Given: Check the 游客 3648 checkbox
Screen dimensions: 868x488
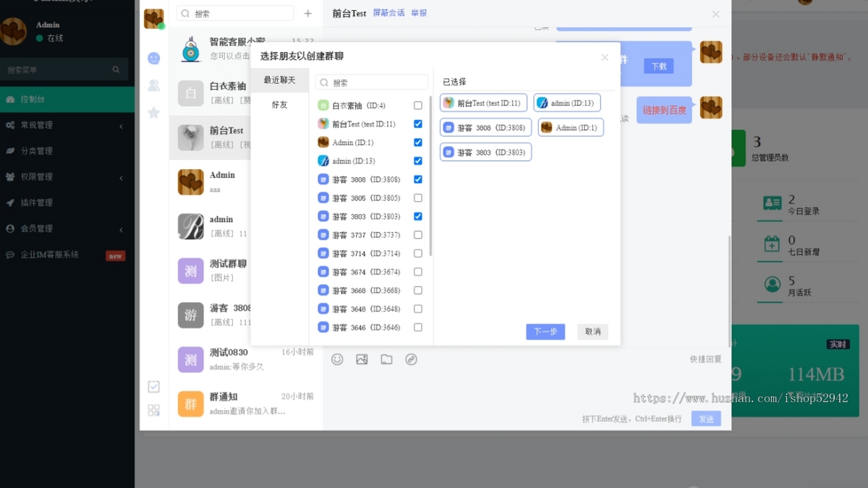Looking at the screenshot, I should point(418,309).
